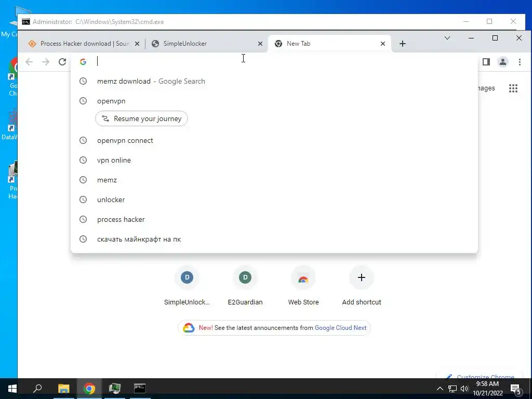Click the cmd.exe window title bar icon
Screen dimensions: 532x399
pyautogui.click(x=26, y=22)
